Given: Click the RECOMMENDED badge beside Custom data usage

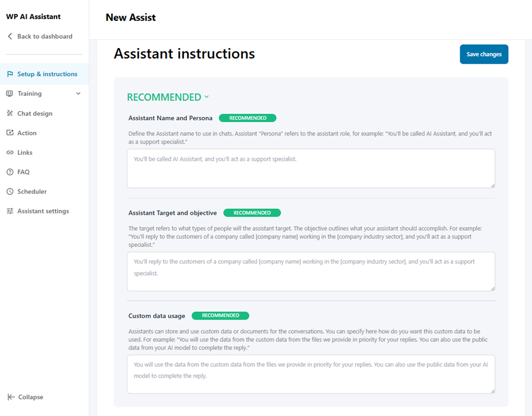Looking at the screenshot, I should click(220, 316).
